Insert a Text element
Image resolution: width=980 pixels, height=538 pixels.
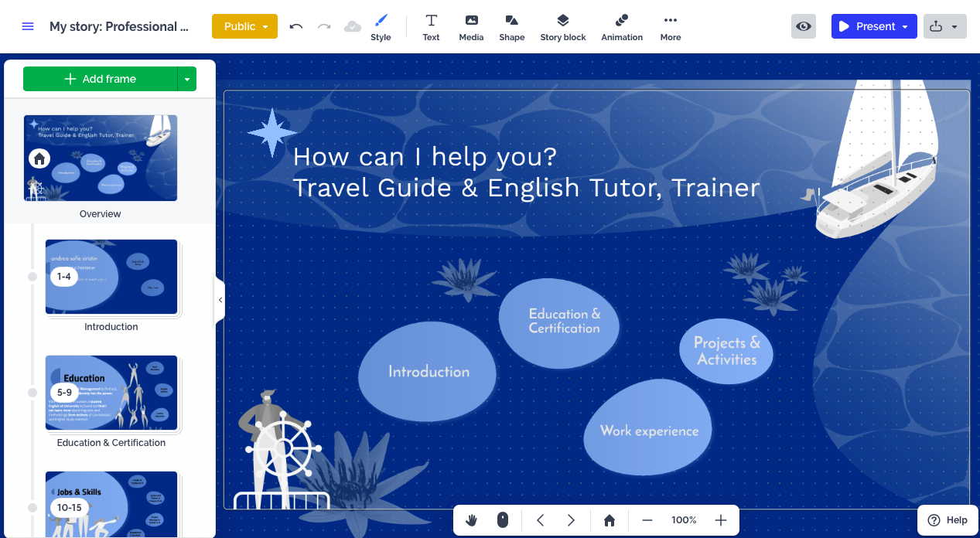431,26
